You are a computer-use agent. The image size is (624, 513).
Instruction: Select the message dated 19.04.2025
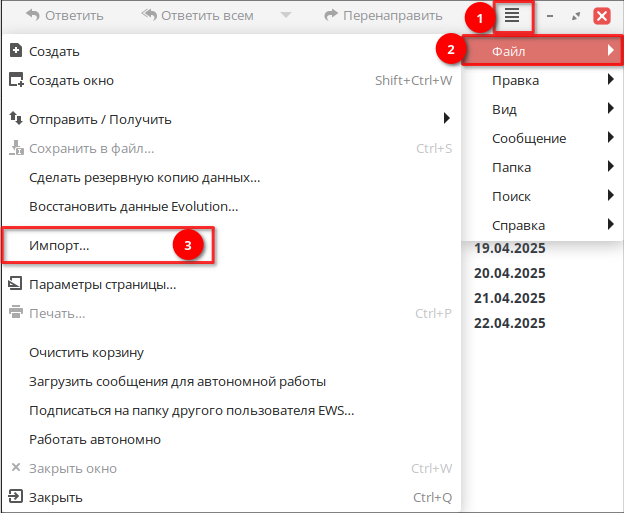point(509,248)
